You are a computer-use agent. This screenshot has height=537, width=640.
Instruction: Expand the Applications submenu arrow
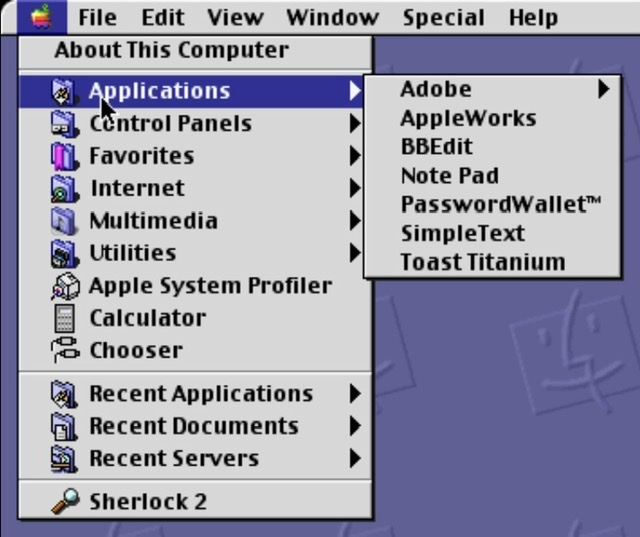(355, 90)
